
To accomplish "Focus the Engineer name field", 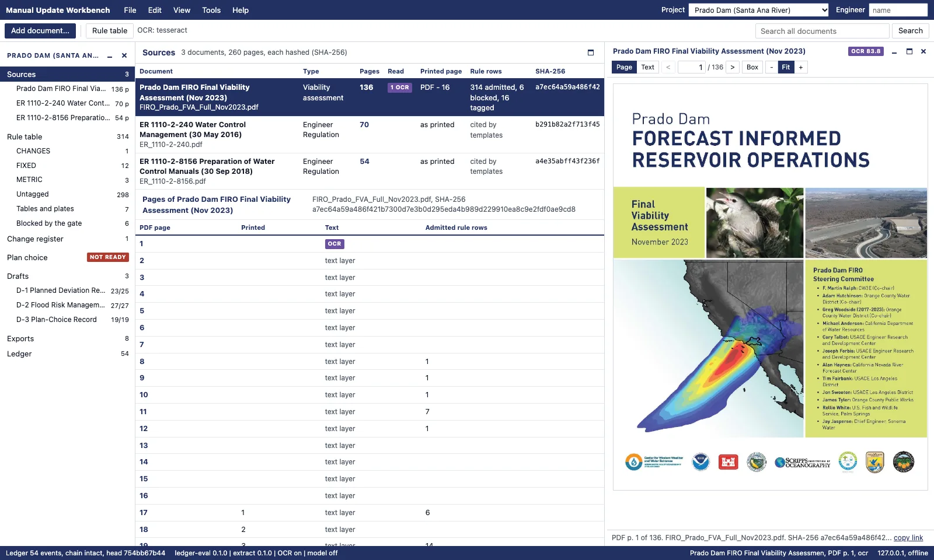I will coord(898,10).
